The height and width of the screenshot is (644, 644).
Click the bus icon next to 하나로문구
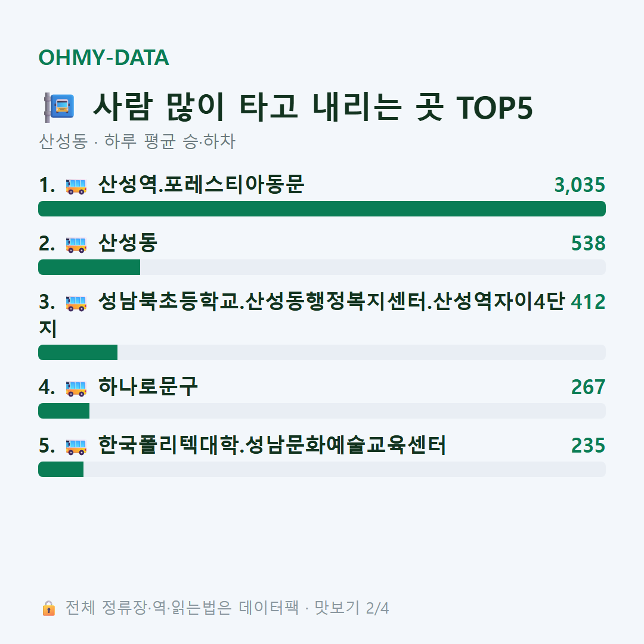coord(76,388)
